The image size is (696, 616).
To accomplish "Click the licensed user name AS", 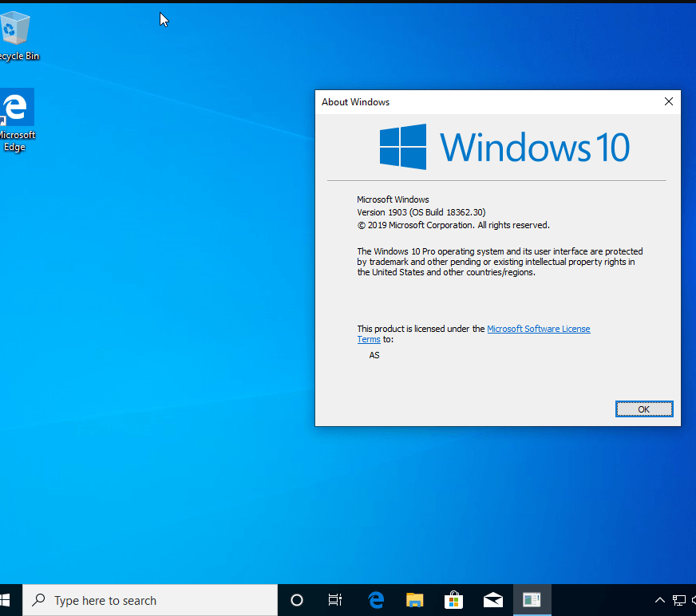I will tap(374, 355).
